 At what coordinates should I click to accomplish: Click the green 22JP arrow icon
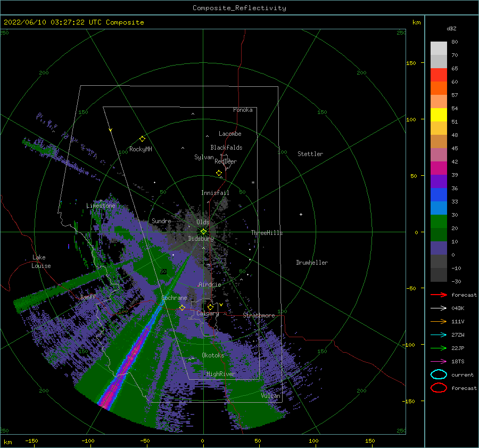tap(439, 348)
